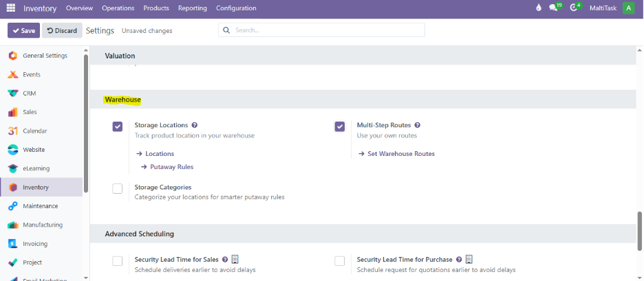The image size is (644, 281).
Task: Click the droplet debug icon in navbar
Action: (x=538, y=8)
